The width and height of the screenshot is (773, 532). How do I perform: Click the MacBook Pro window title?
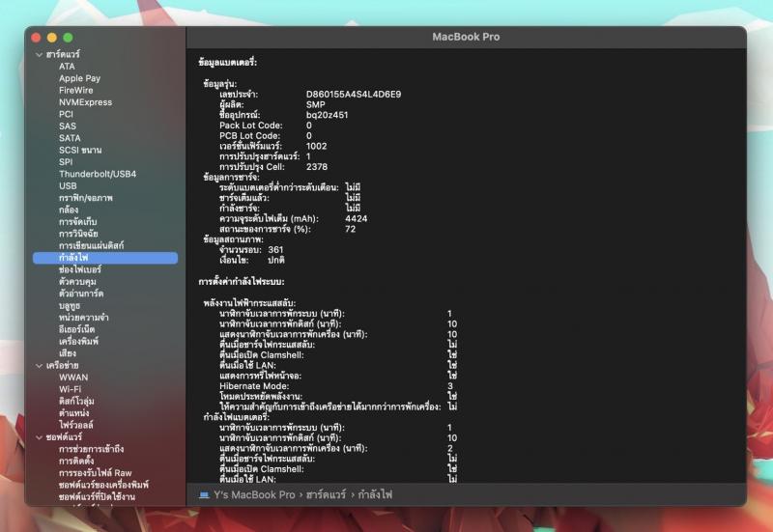[x=466, y=37]
